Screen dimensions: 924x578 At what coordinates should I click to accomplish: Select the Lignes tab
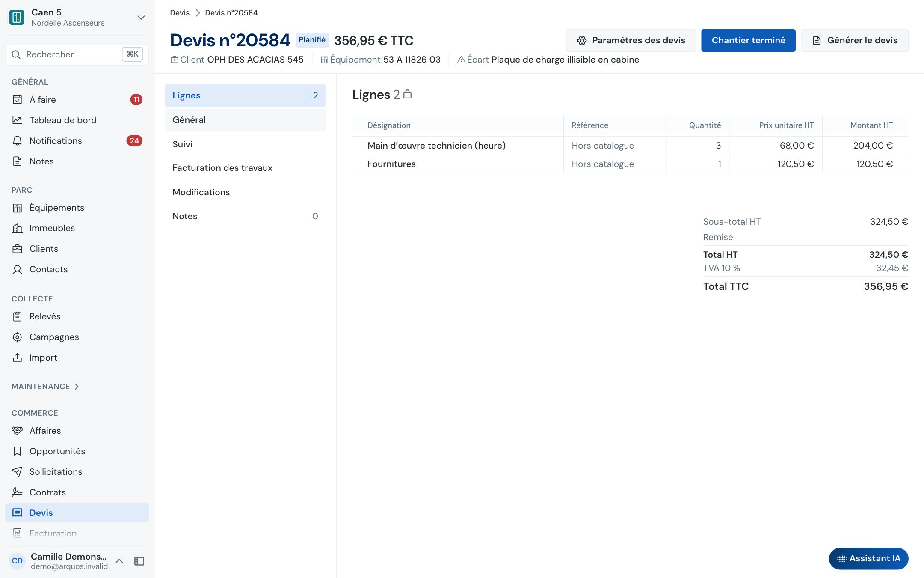point(245,95)
